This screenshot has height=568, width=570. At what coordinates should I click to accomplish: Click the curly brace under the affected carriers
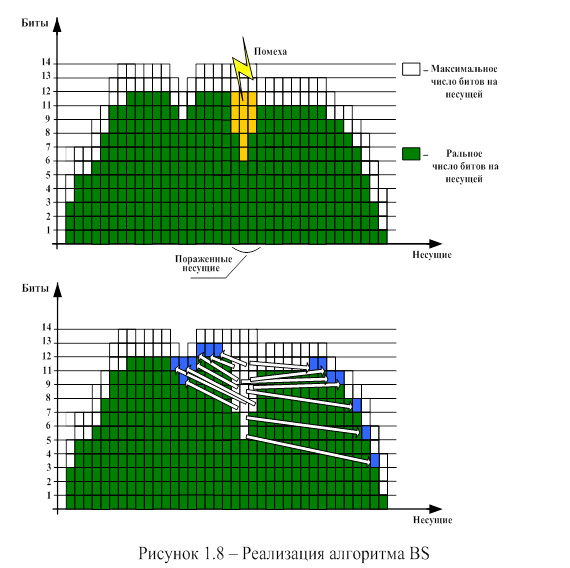click(x=246, y=250)
